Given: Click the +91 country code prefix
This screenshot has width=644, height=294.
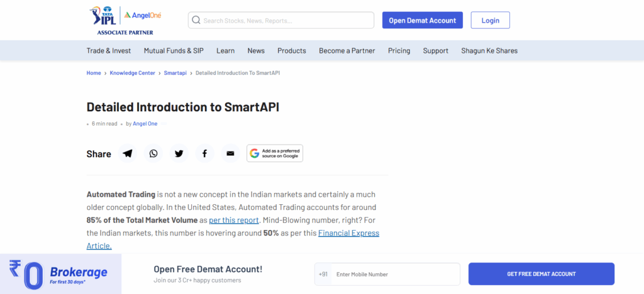Looking at the screenshot, I should pyautogui.click(x=323, y=274).
